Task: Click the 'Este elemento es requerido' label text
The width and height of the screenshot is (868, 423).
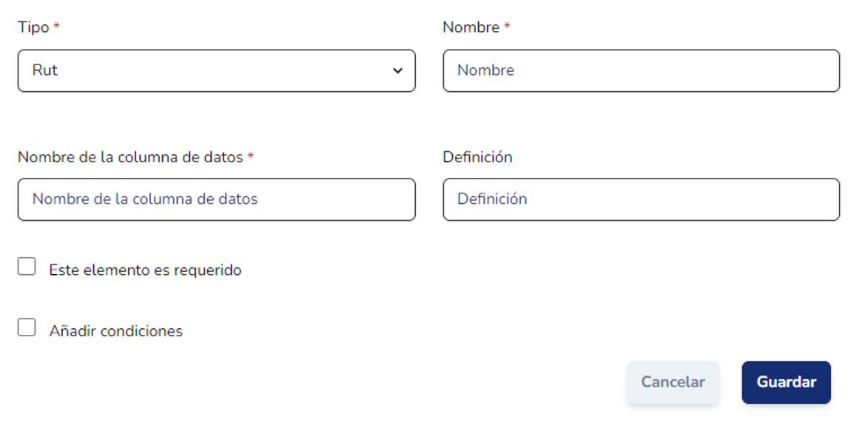Action: pyautogui.click(x=145, y=270)
